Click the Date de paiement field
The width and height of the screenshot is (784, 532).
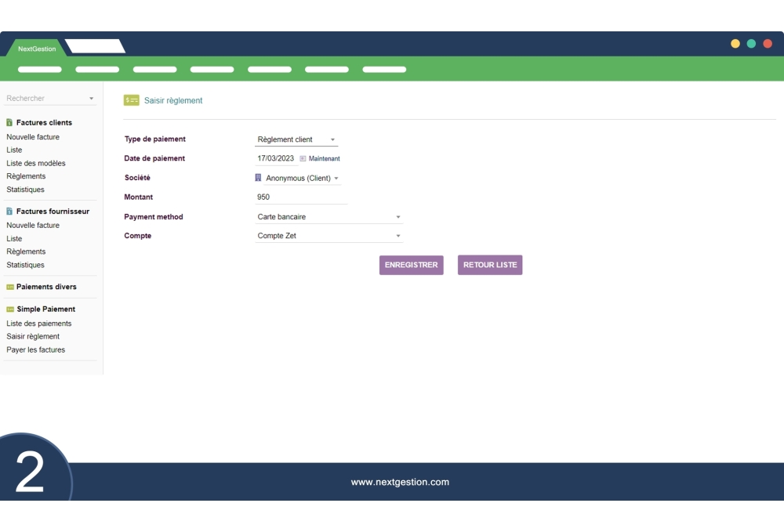pyautogui.click(x=276, y=158)
